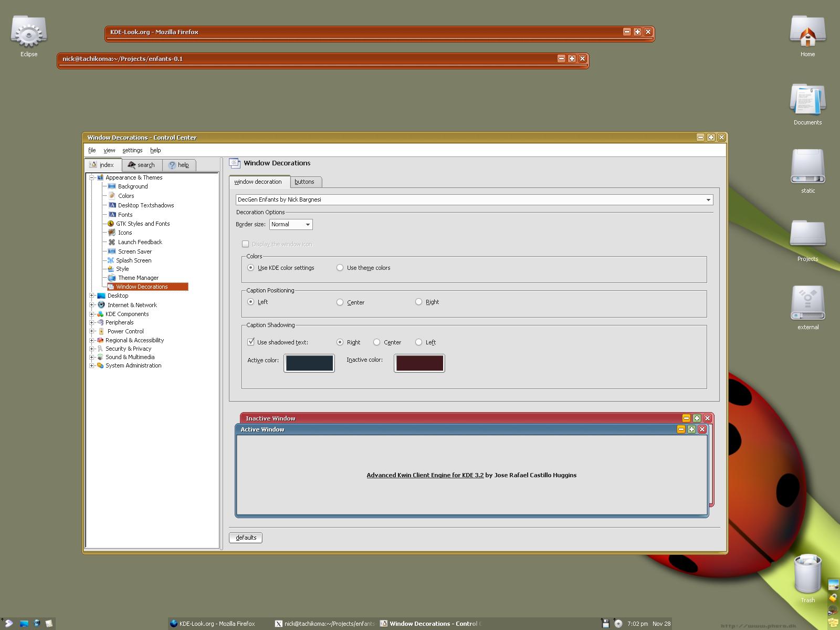840x630 pixels.
Task: Click Window Decorations taskbar entry
Action: [x=430, y=624]
